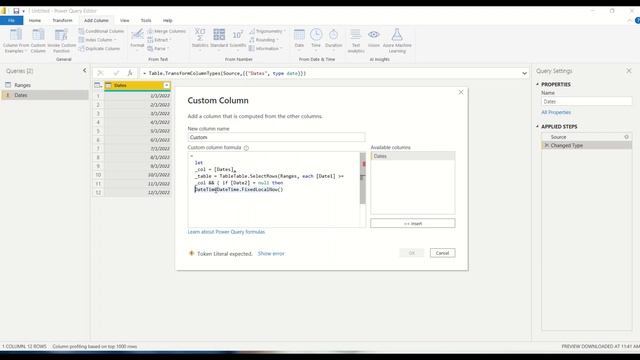Viewport: 640px width, 360px height.
Task: Collapse the ribbon
Action: click(629, 20)
